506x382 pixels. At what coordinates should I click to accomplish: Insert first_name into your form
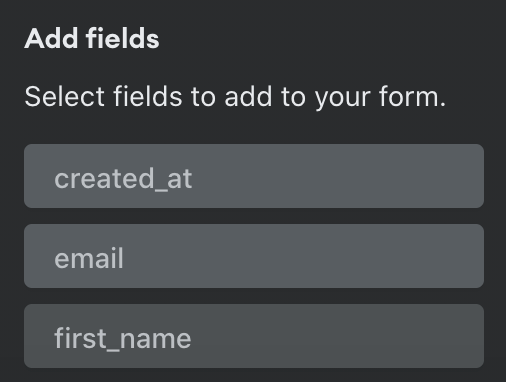[x=254, y=336]
